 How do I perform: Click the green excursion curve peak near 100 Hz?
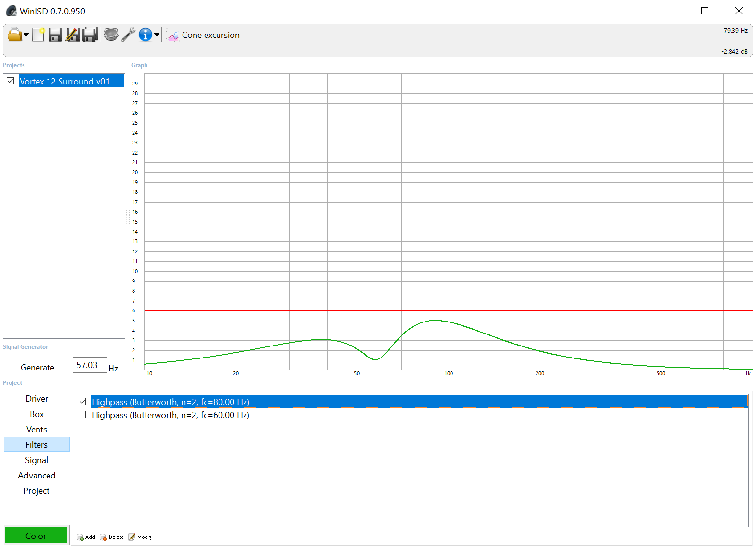coord(435,321)
